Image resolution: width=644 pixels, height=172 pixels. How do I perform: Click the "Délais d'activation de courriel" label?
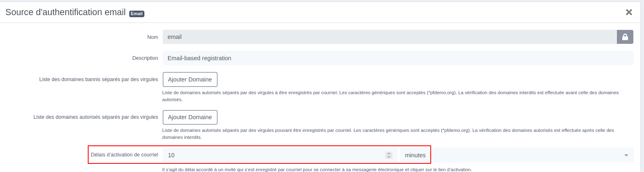coord(125,155)
